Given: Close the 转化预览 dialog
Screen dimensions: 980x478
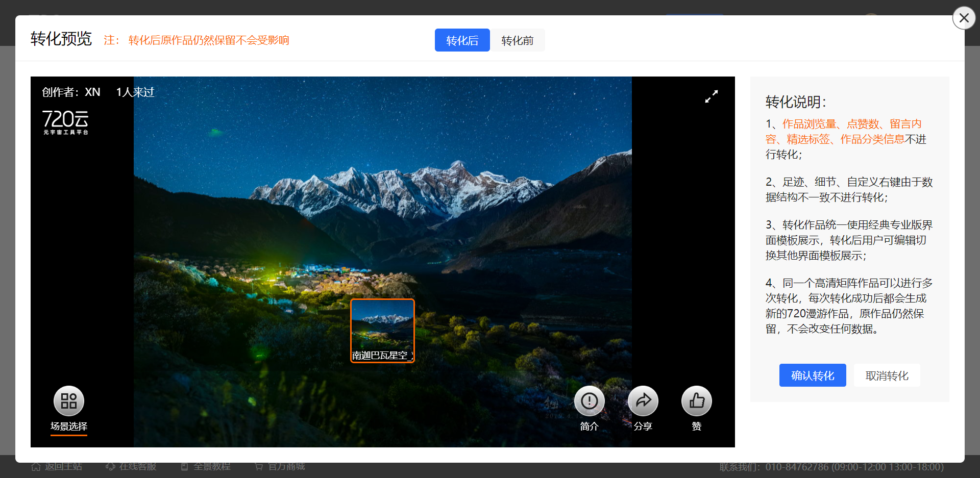Looking at the screenshot, I should (964, 18).
